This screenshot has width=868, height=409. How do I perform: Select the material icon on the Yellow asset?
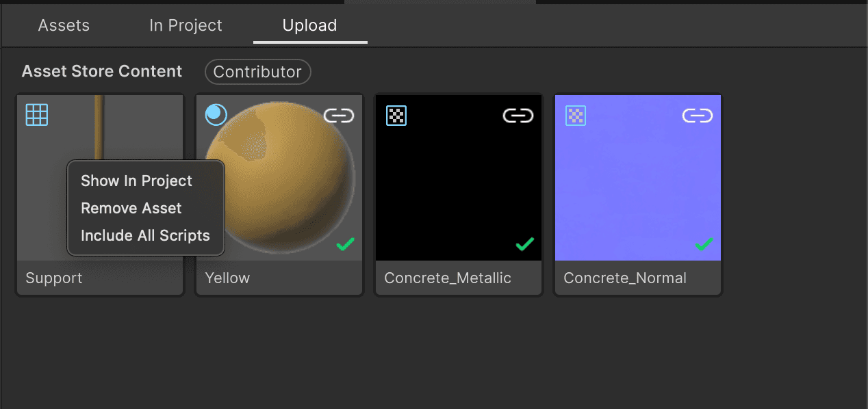pyautogui.click(x=216, y=114)
